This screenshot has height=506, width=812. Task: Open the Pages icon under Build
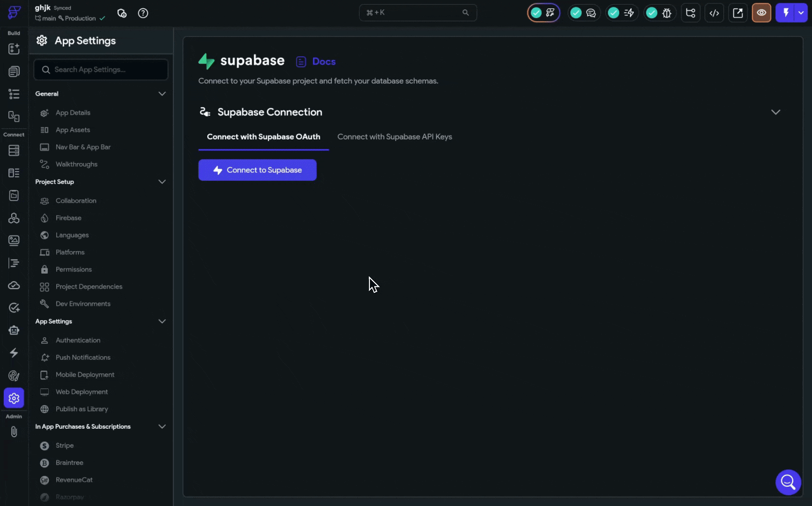coord(14,71)
